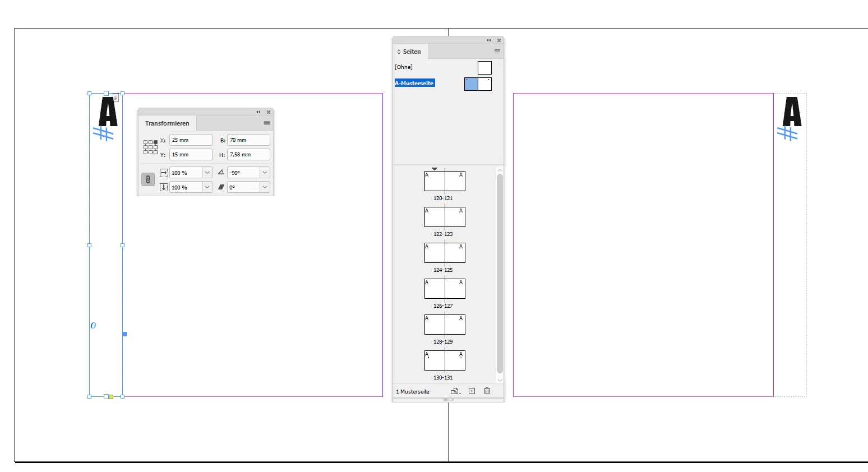Screen dimensions: 868x472
Task: Select spread thumbnail 120-121
Action: 445,181
